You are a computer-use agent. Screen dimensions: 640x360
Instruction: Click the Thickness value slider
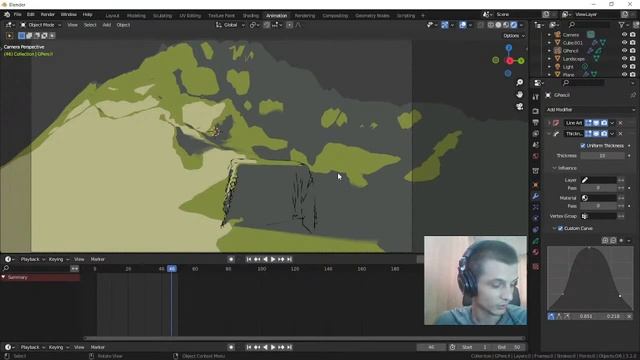tap(602, 156)
